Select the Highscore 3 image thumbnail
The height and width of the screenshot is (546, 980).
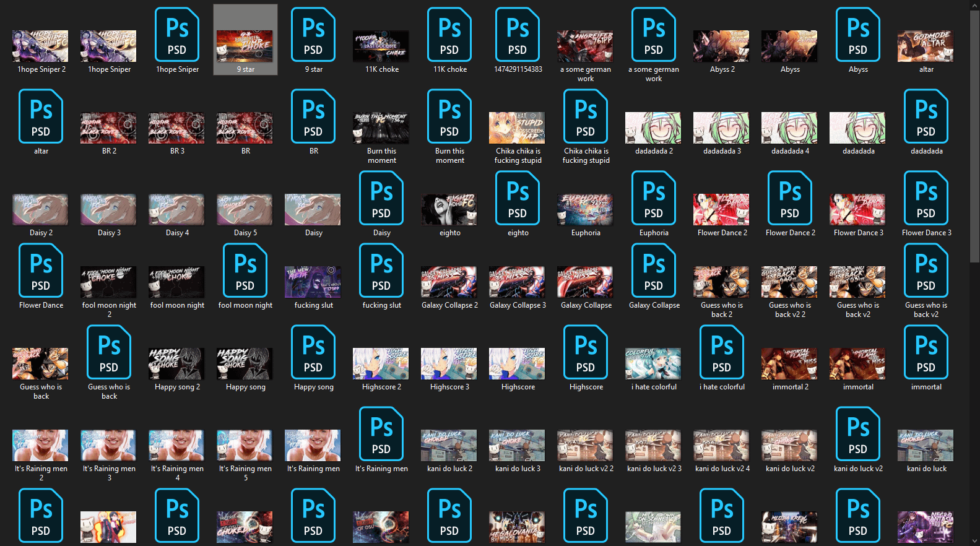(449, 364)
